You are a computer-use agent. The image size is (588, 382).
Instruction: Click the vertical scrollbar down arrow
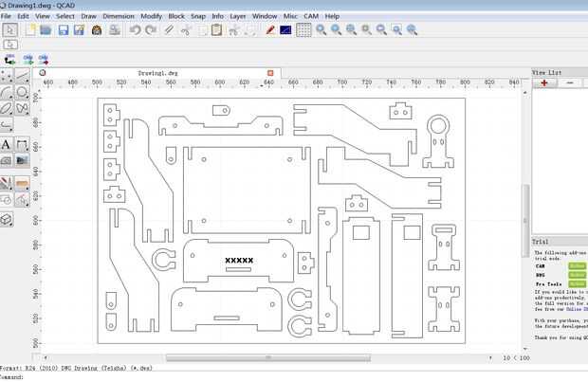525,349
